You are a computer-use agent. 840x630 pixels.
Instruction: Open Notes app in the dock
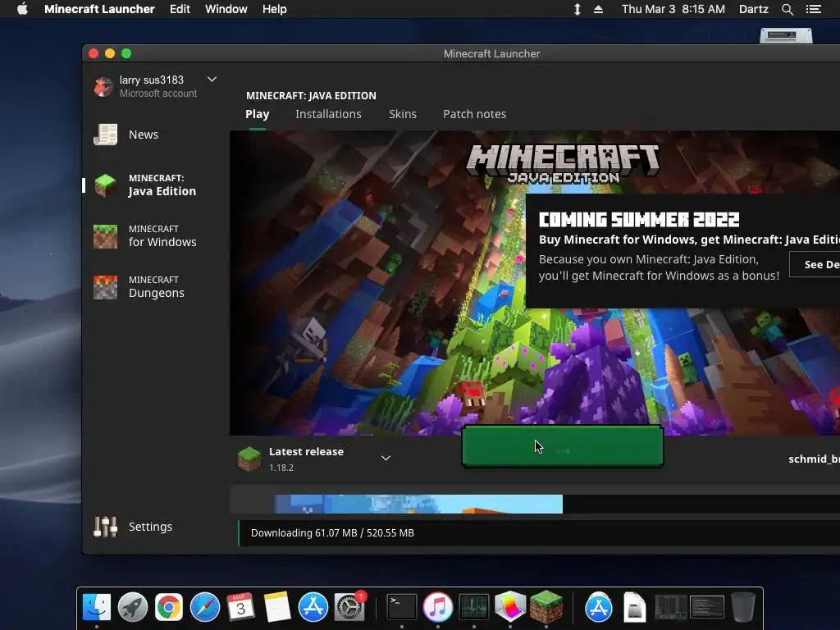click(x=277, y=607)
